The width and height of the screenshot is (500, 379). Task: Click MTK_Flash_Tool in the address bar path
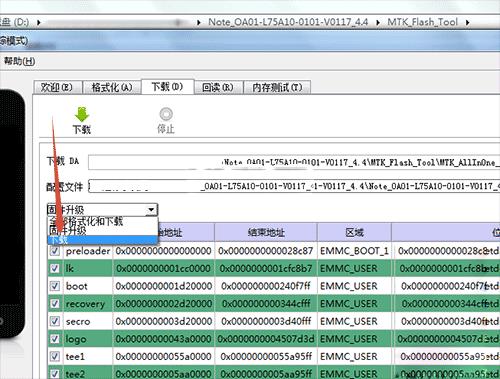click(x=422, y=22)
